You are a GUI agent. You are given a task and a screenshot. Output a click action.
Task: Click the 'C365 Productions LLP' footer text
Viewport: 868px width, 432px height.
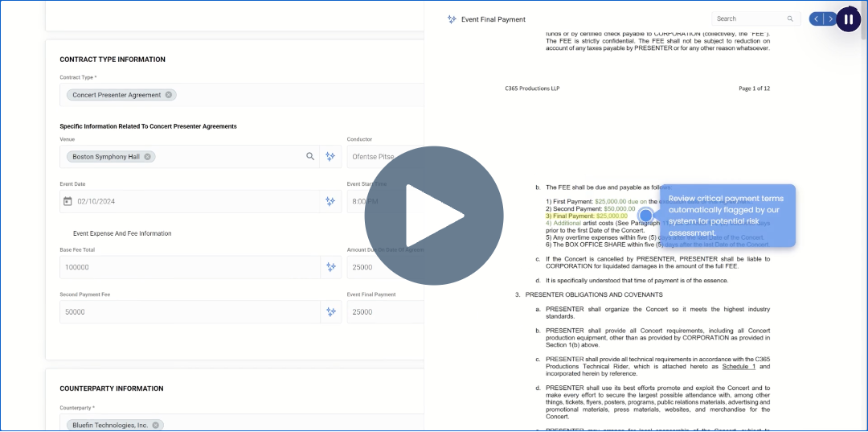click(x=532, y=88)
